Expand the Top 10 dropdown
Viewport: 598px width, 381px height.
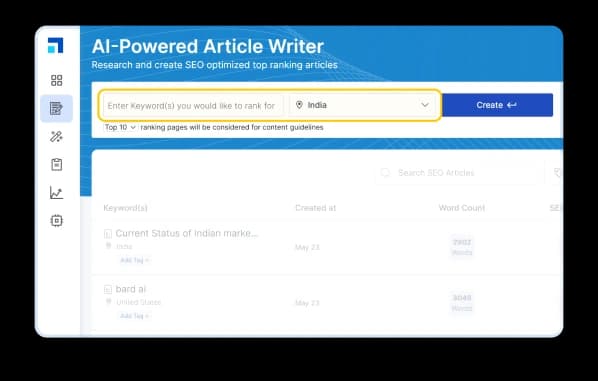120,127
